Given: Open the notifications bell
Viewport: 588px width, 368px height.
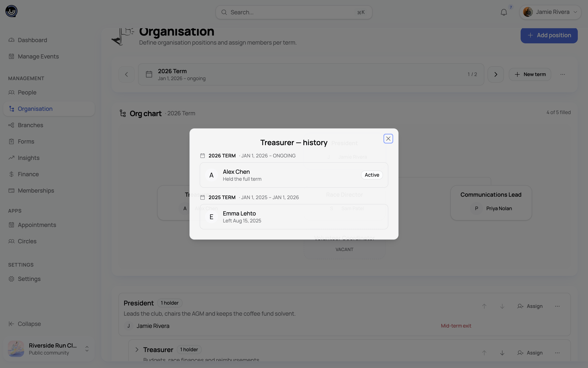Looking at the screenshot, I should 504,12.
